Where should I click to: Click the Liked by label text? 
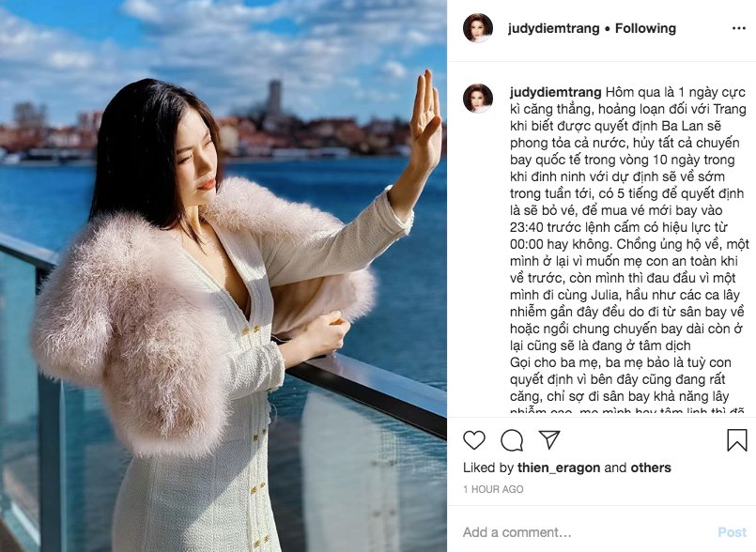tap(488, 468)
